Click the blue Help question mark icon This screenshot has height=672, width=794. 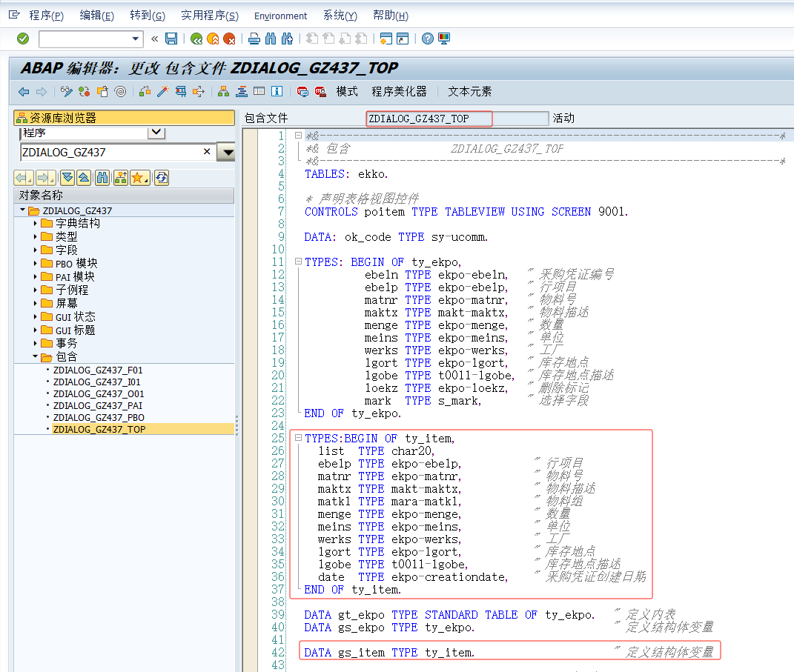point(427,39)
